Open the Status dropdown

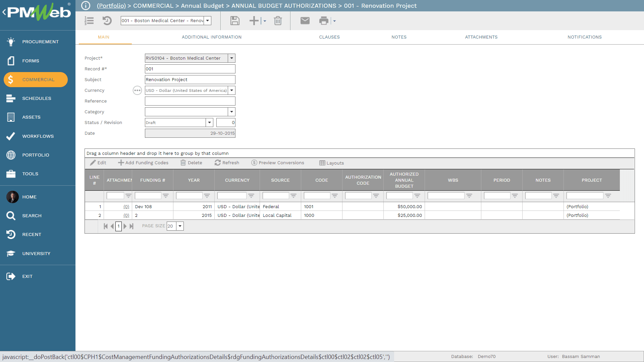tap(210, 122)
